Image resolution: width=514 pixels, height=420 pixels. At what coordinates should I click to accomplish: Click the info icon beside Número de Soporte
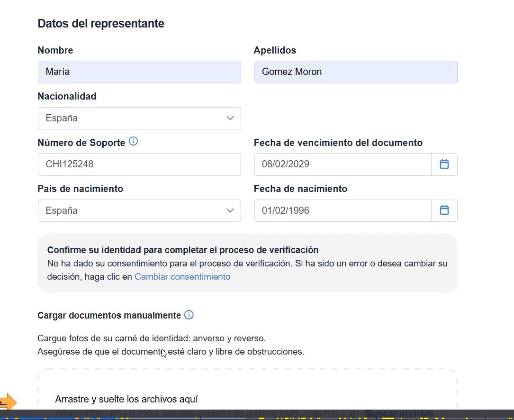[134, 141]
